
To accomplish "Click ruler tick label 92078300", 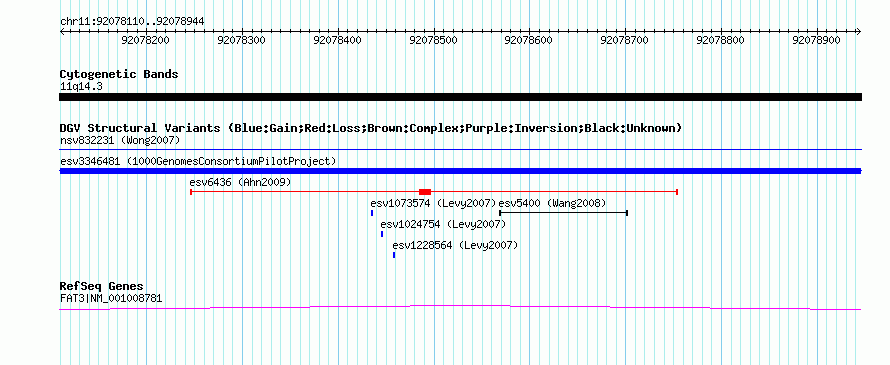I will click(x=241, y=40).
